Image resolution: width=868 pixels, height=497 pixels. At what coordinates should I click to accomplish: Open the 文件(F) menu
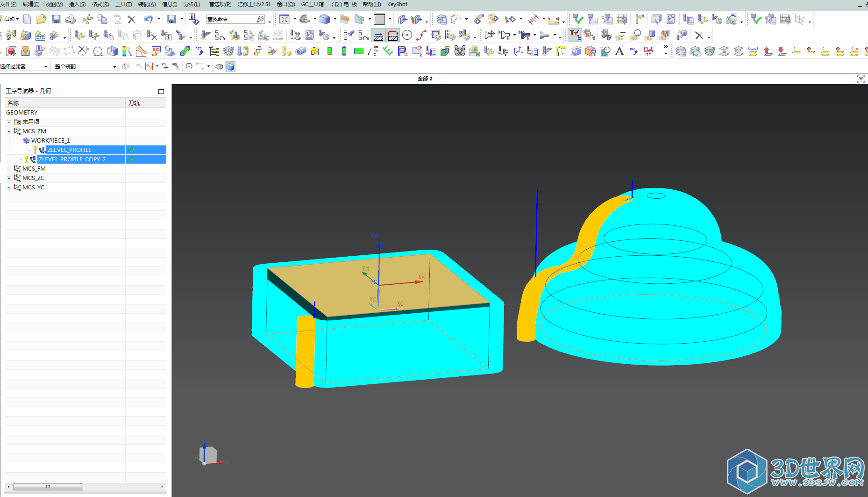[8, 4]
